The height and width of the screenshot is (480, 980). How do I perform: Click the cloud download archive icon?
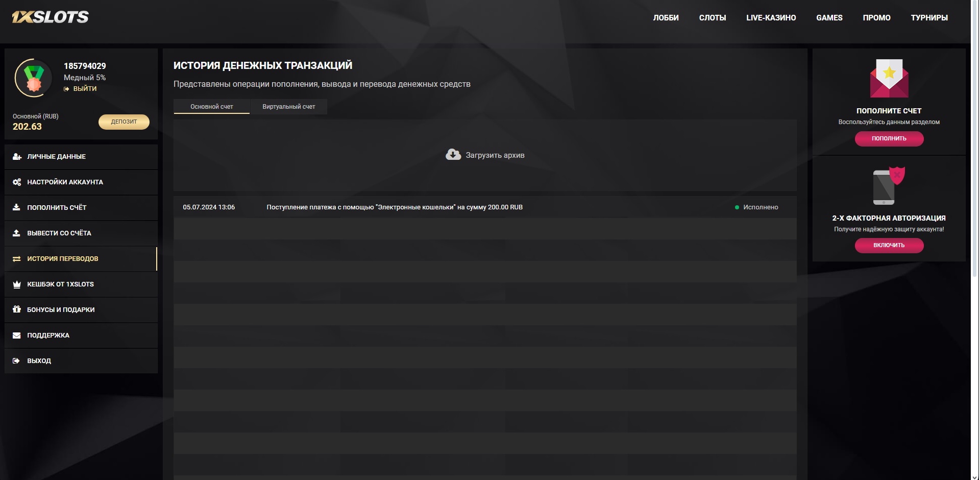[x=453, y=155]
